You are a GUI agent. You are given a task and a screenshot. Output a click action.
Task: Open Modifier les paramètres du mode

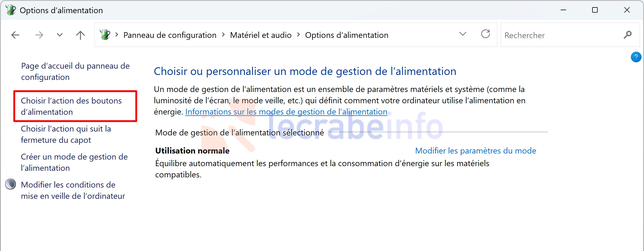coord(475,151)
